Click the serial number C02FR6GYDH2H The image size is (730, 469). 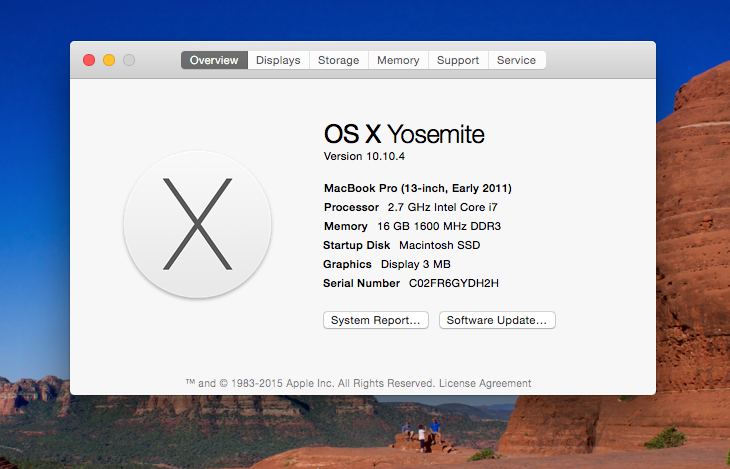click(x=454, y=283)
